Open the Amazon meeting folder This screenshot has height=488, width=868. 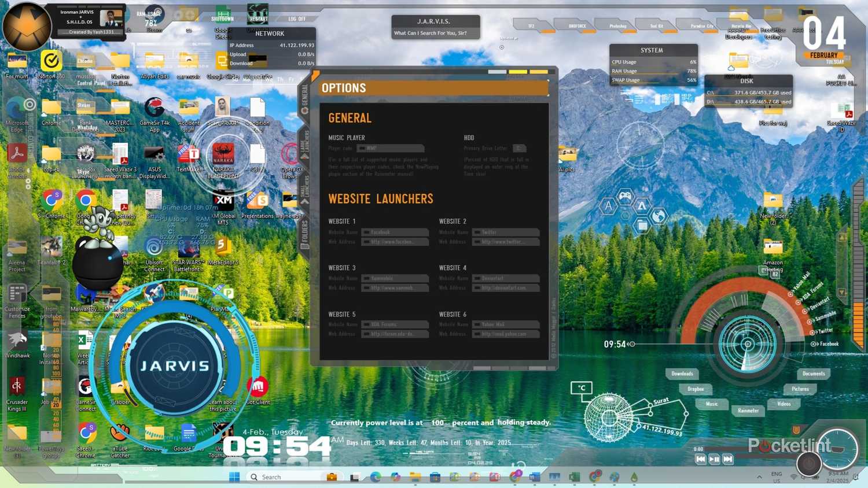773,254
